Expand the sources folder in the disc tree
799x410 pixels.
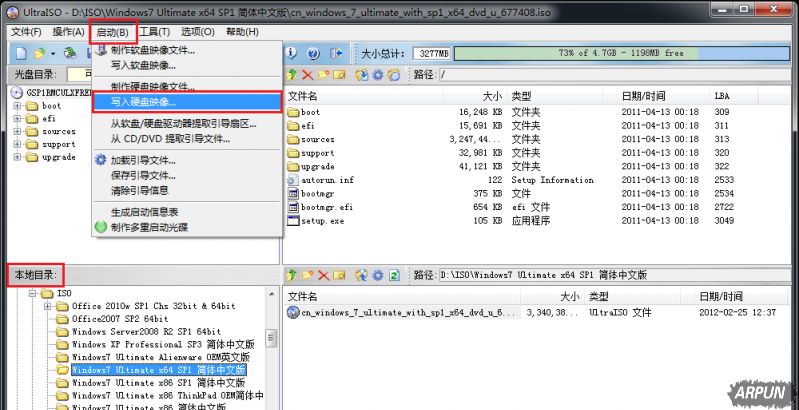pyautogui.click(x=18, y=131)
